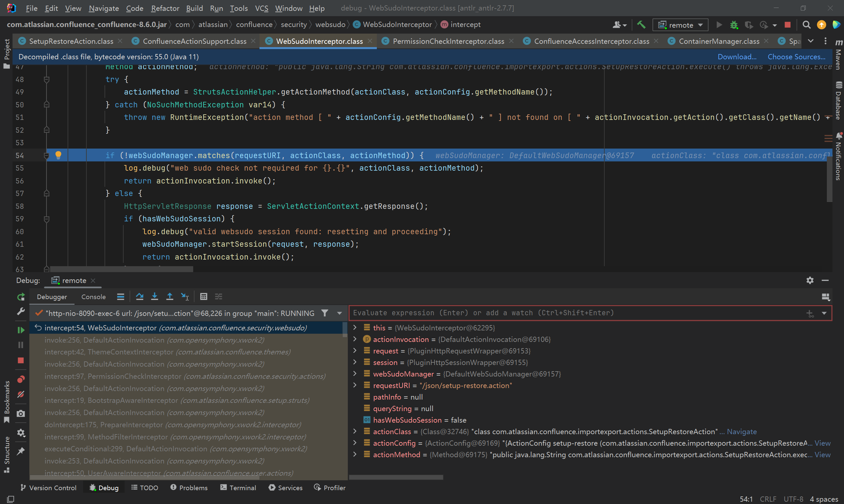This screenshot has height=504, width=844.
Task: Open the File menu
Action: click(31, 8)
